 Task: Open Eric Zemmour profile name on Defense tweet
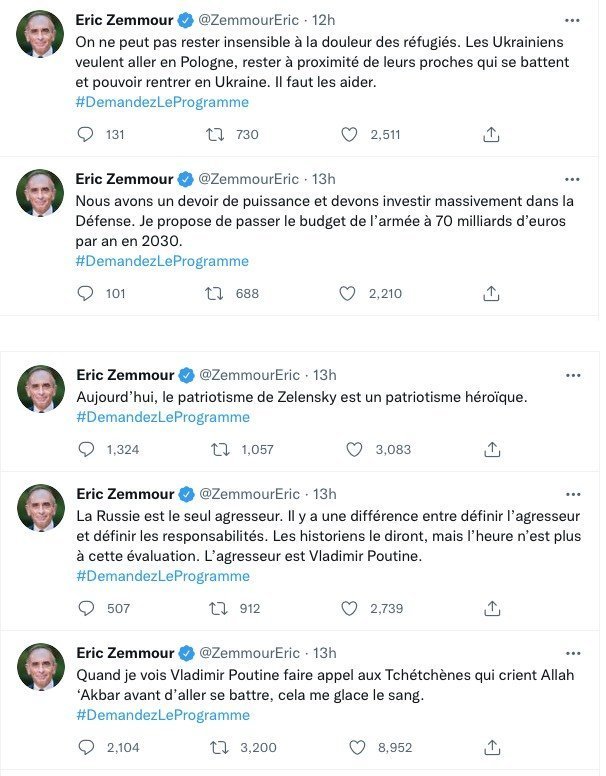point(124,179)
